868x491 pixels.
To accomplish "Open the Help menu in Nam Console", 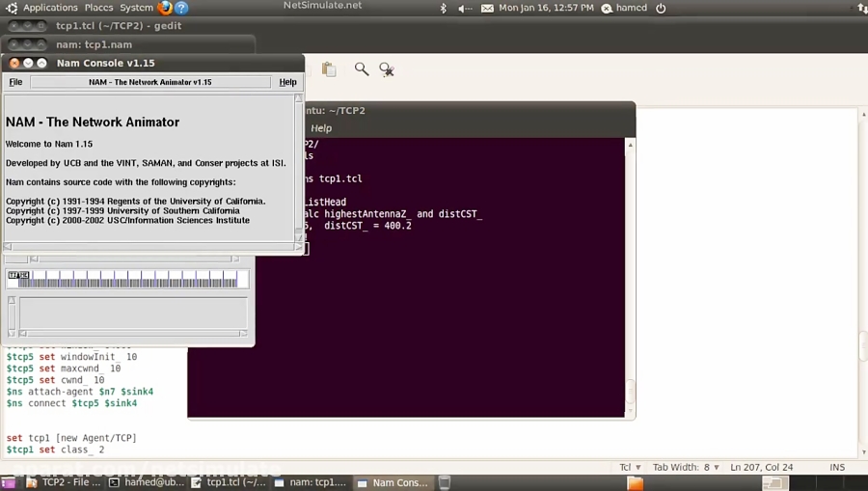I will [x=287, y=82].
